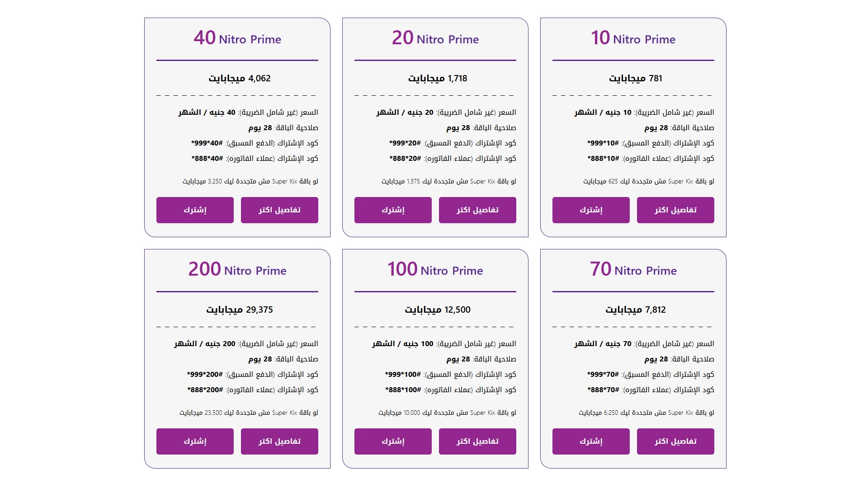Subscribe to the Nitro Prime 100 plan

tap(393, 441)
